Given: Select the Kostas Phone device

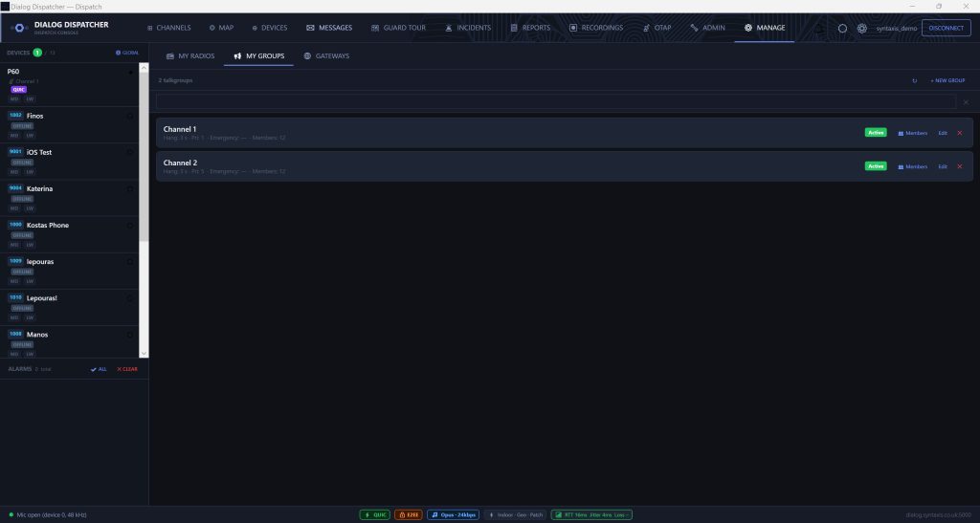Looking at the screenshot, I should coord(69,234).
